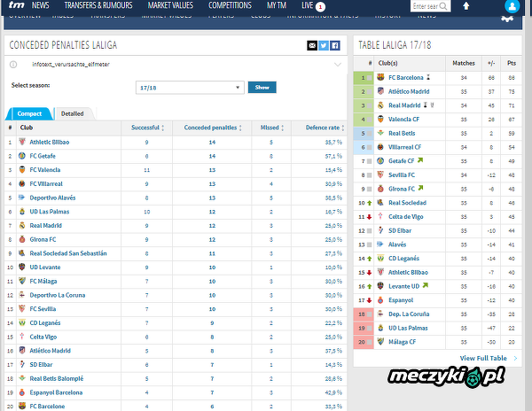Click the Sevilla FC crest in league table

[380, 174]
